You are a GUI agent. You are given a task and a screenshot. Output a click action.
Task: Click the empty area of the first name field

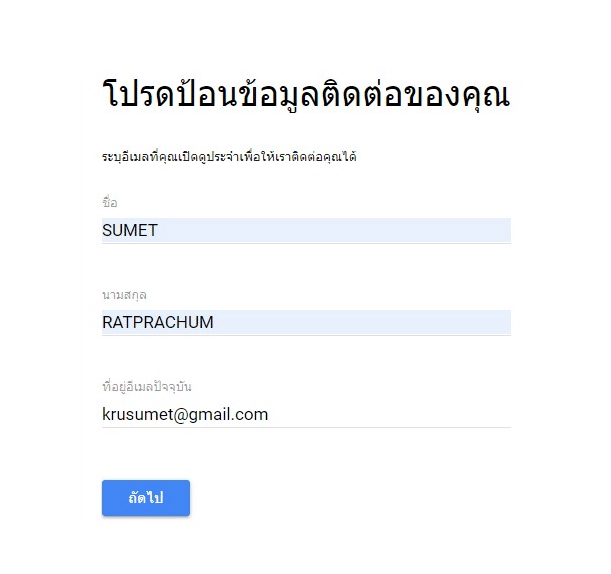click(334, 231)
